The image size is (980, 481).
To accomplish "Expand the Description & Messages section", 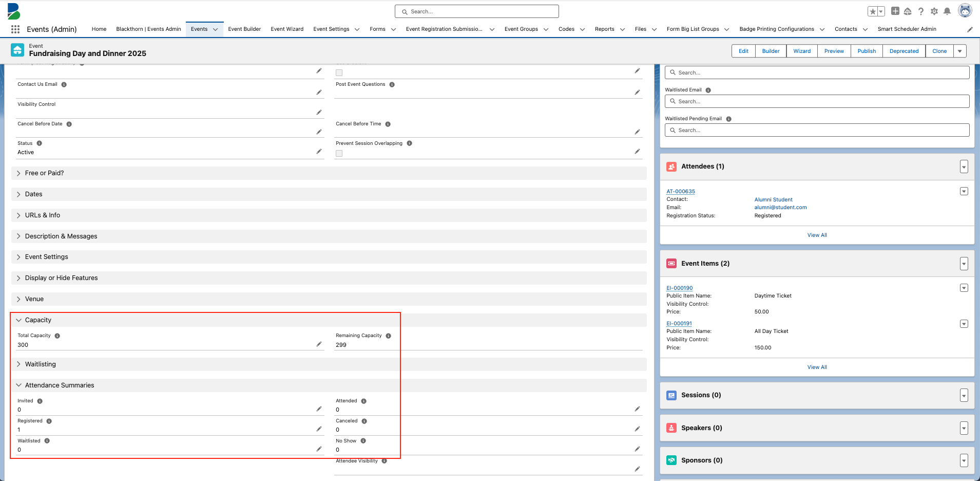I will coord(329,236).
